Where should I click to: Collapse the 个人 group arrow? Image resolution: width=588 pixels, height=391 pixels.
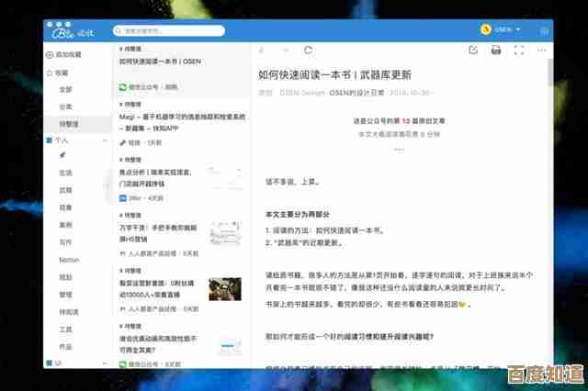[x=105, y=140]
